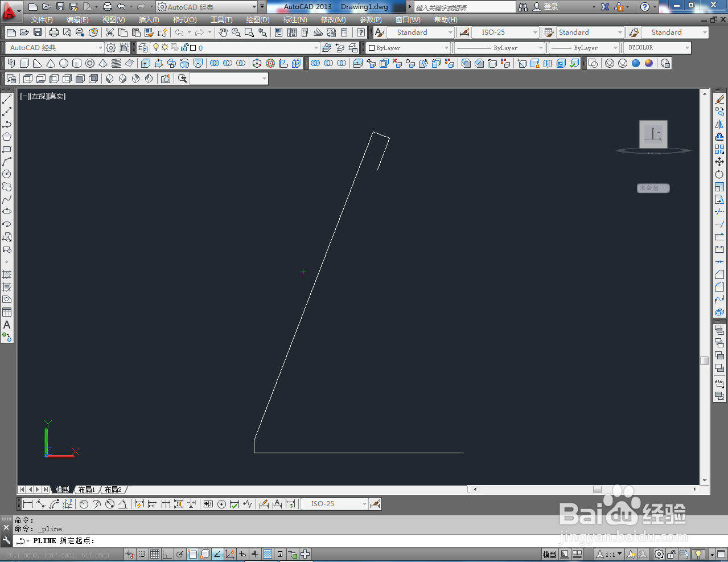Viewport: 728px width, 562px height.
Task: Select the Helix tool
Action: (116, 63)
